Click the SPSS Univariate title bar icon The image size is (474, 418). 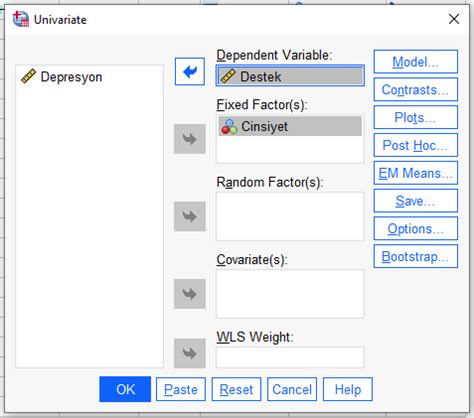[21, 19]
